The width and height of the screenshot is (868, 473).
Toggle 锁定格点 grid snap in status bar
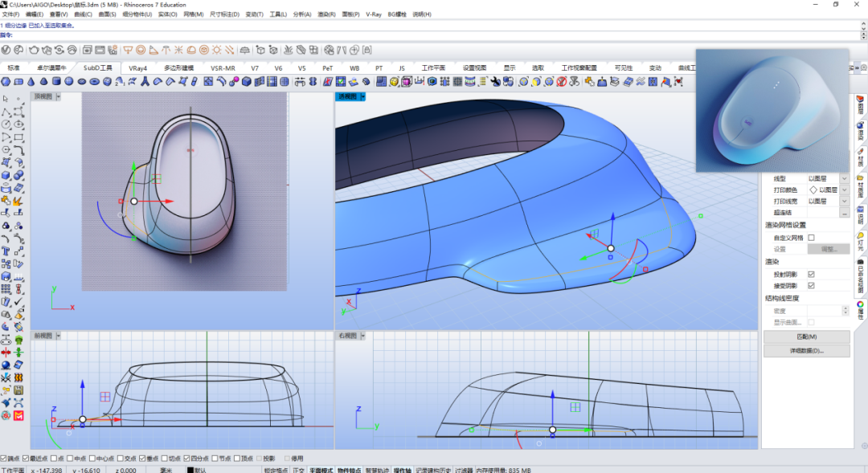[x=276, y=470]
